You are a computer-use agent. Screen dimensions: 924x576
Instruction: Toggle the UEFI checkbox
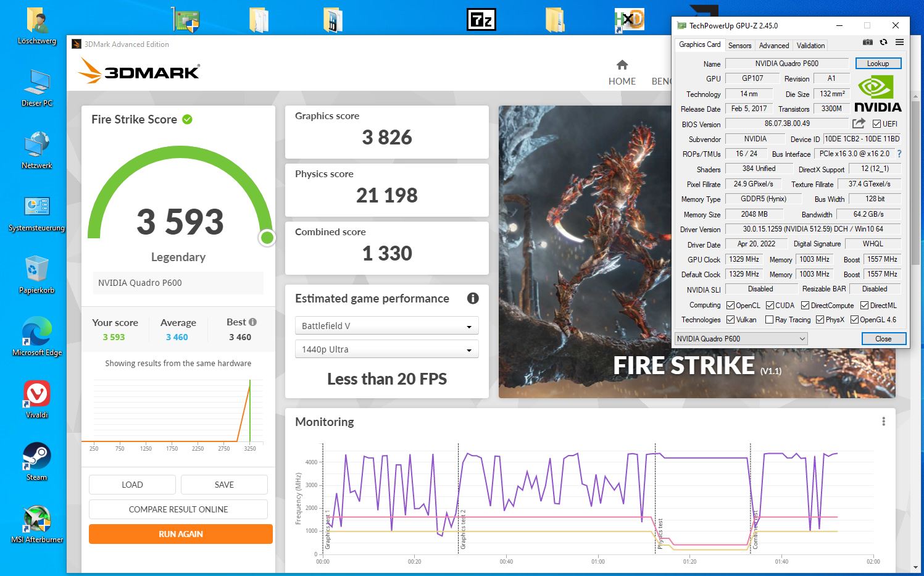tap(876, 123)
